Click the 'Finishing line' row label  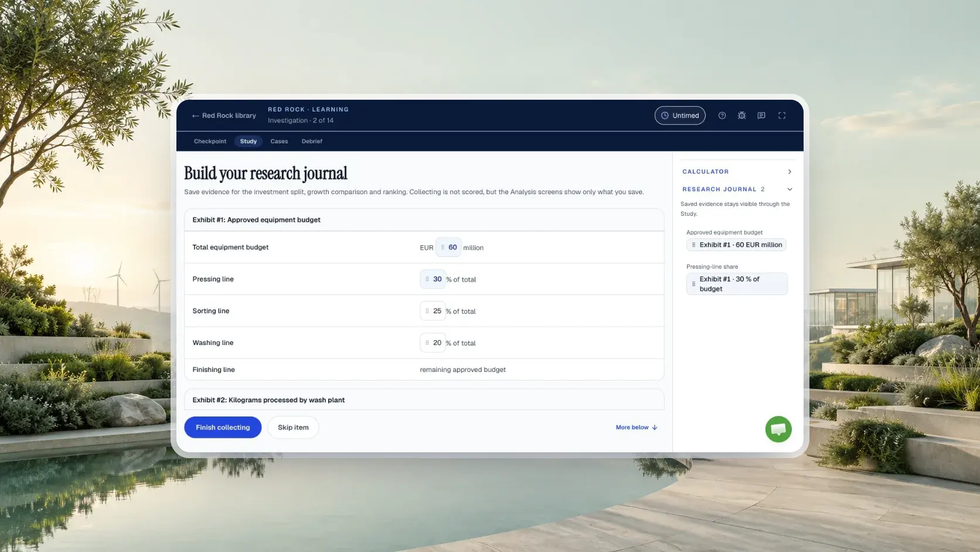point(213,370)
